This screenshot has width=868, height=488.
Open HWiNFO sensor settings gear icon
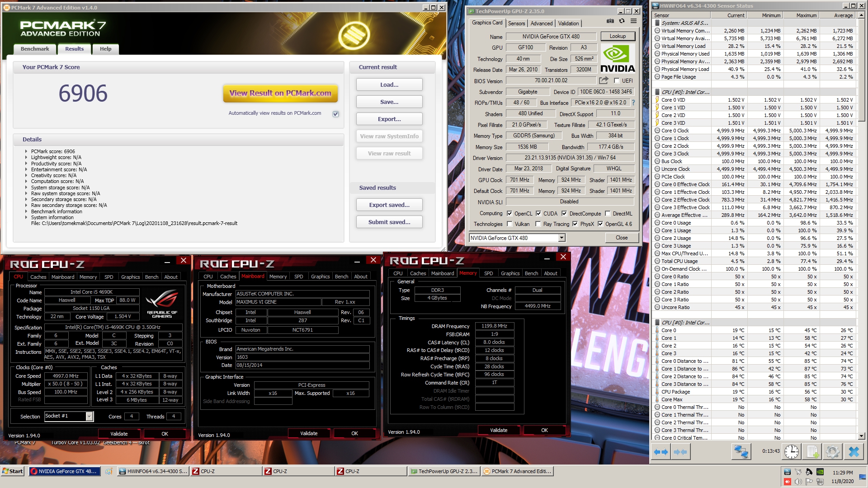[x=832, y=451]
